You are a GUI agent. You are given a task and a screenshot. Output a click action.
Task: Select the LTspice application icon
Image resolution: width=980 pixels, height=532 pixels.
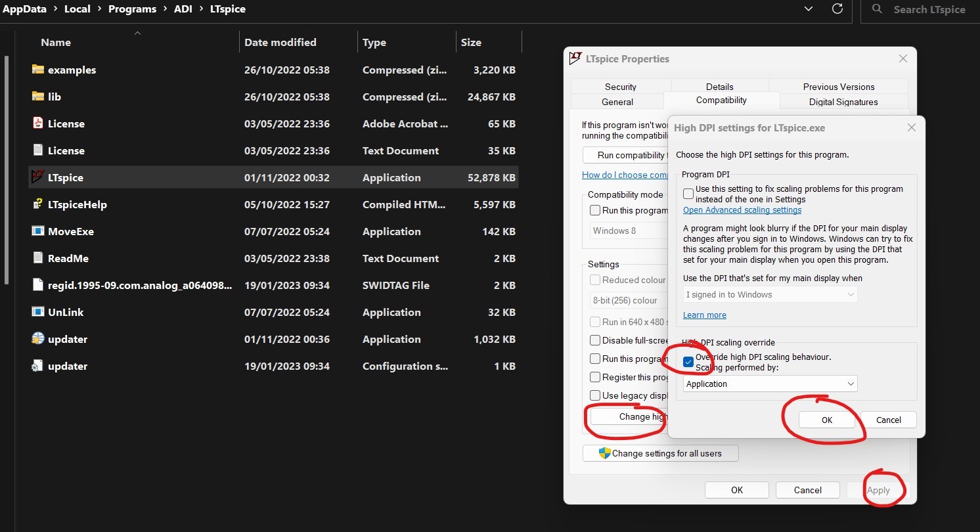pyautogui.click(x=37, y=177)
